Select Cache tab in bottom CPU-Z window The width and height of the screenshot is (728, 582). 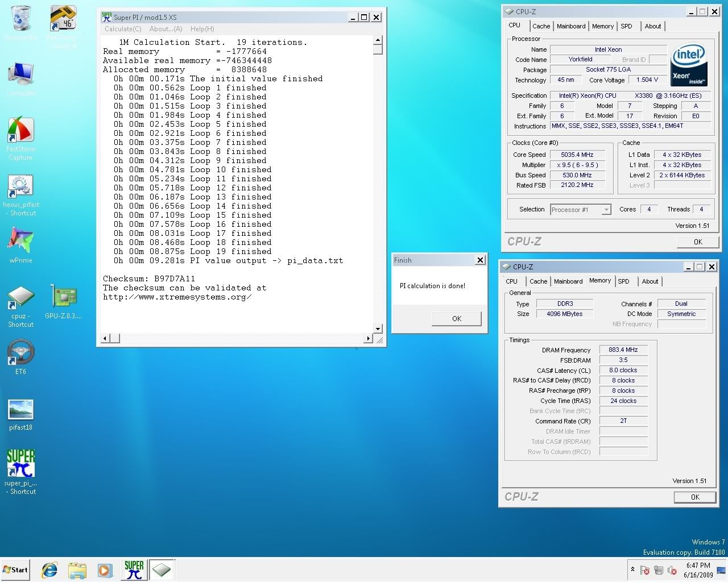538,281
